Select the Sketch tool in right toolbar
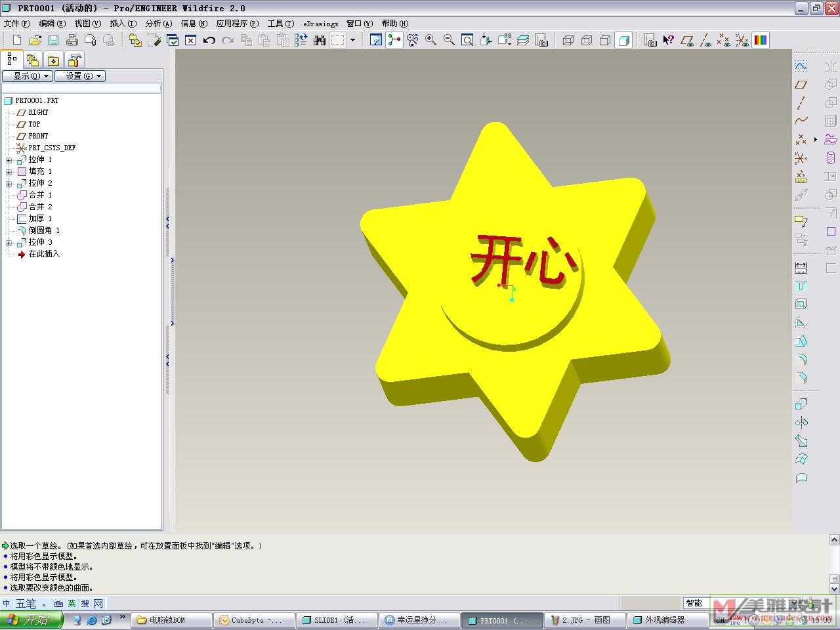The height and width of the screenshot is (630, 840). click(x=801, y=66)
